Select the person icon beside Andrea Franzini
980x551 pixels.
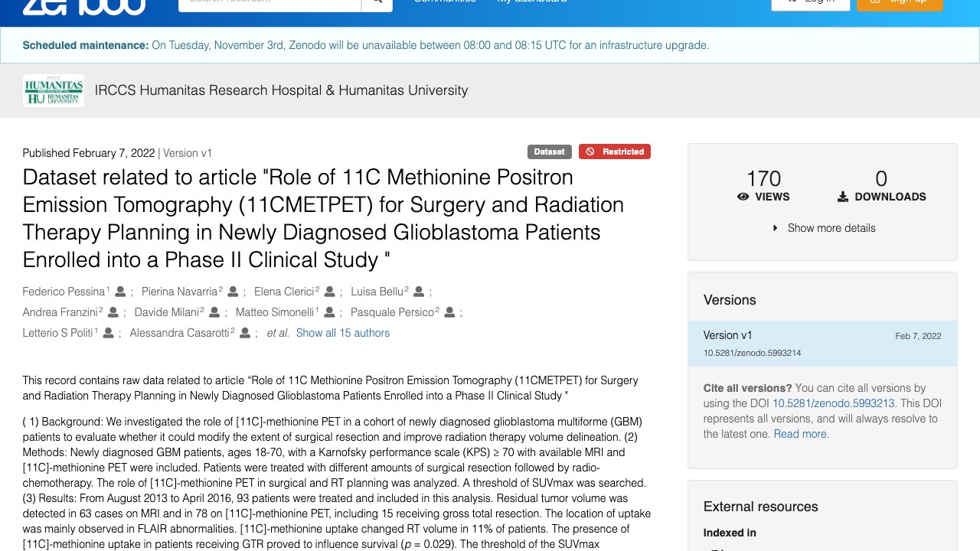(113, 312)
